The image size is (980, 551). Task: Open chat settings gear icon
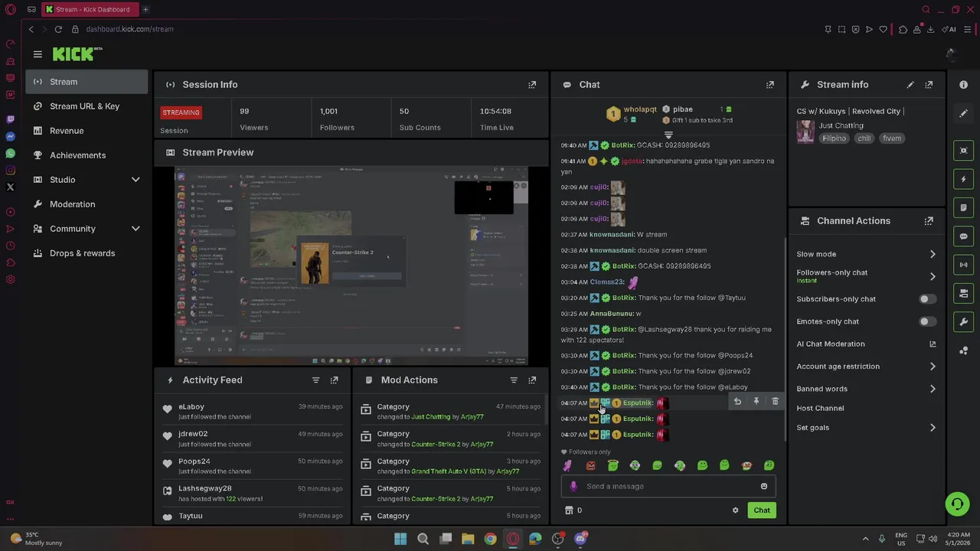(x=735, y=510)
